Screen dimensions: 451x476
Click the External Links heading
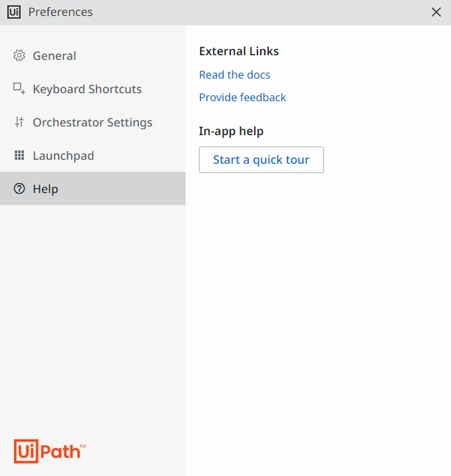coord(239,51)
